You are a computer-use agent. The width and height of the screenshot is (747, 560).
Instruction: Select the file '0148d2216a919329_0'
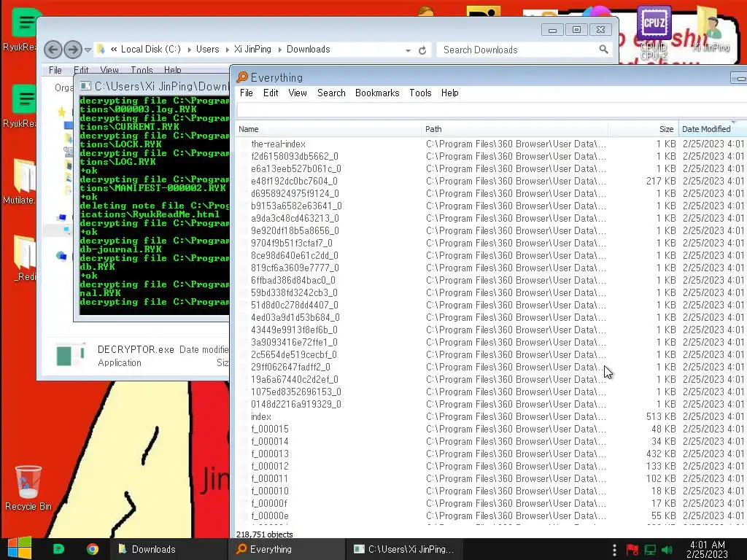[x=296, y=404]
